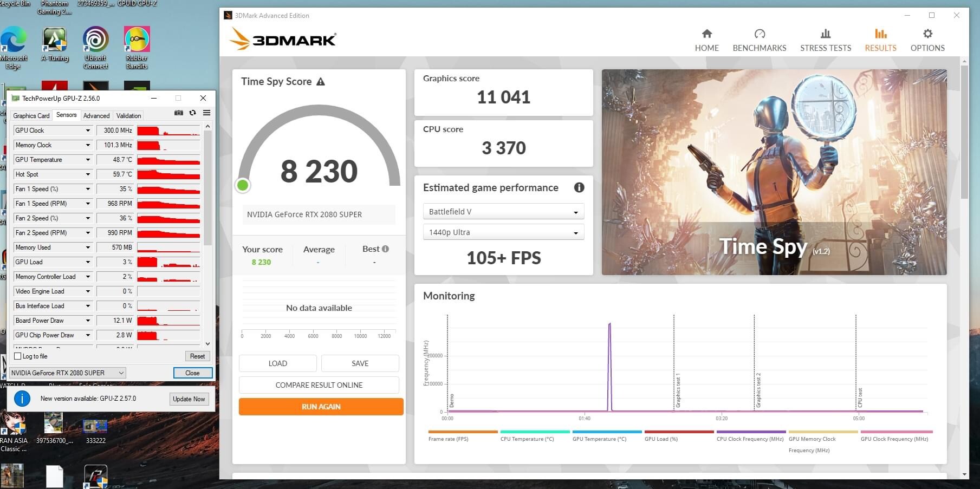Click COMPARE RESULT ONLINE button
The image size is (980, 489).
tap(319, 385)
